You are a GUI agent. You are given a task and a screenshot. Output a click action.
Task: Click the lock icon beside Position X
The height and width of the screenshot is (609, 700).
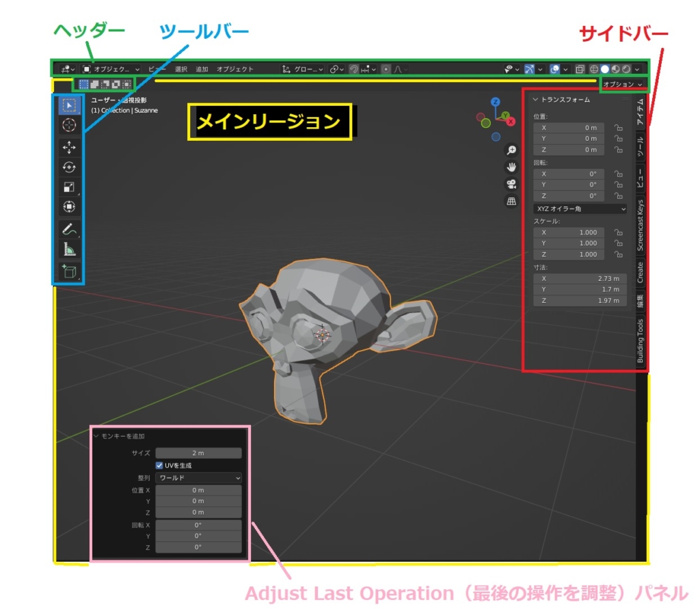(619, 128)
